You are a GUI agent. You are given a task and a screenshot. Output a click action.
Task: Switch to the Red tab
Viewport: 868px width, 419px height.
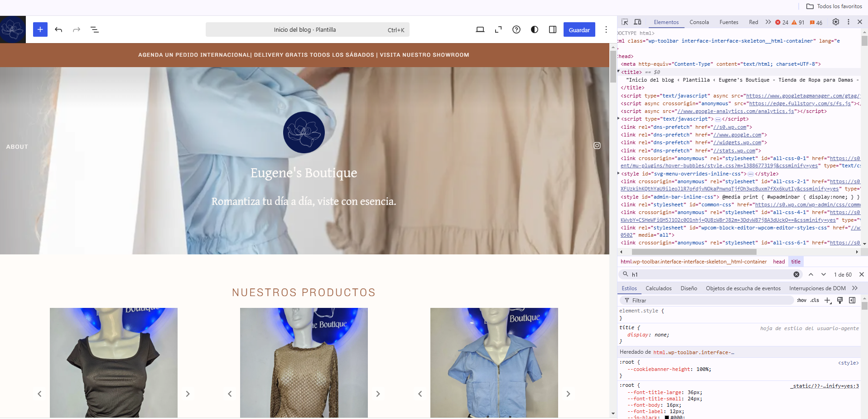(x=753, y=22)
